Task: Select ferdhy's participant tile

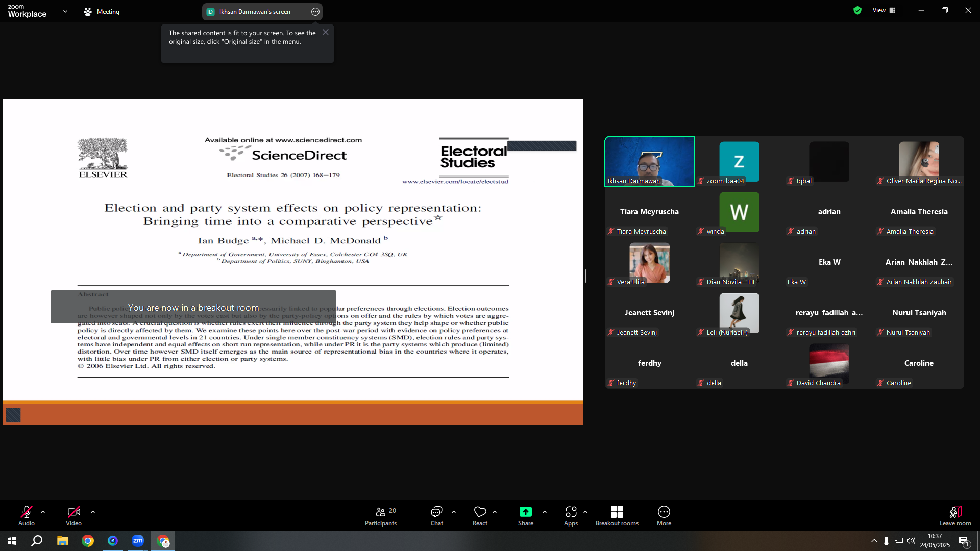Action: [650, 363]
